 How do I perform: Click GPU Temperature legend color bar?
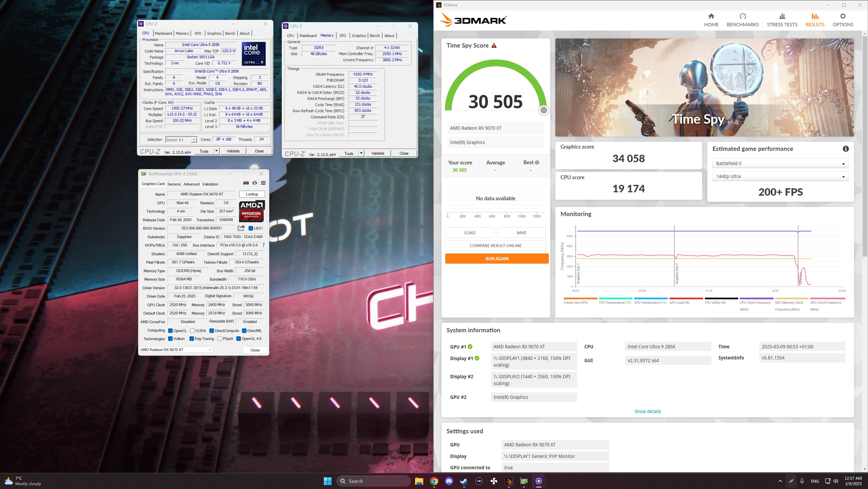[651, 298]
